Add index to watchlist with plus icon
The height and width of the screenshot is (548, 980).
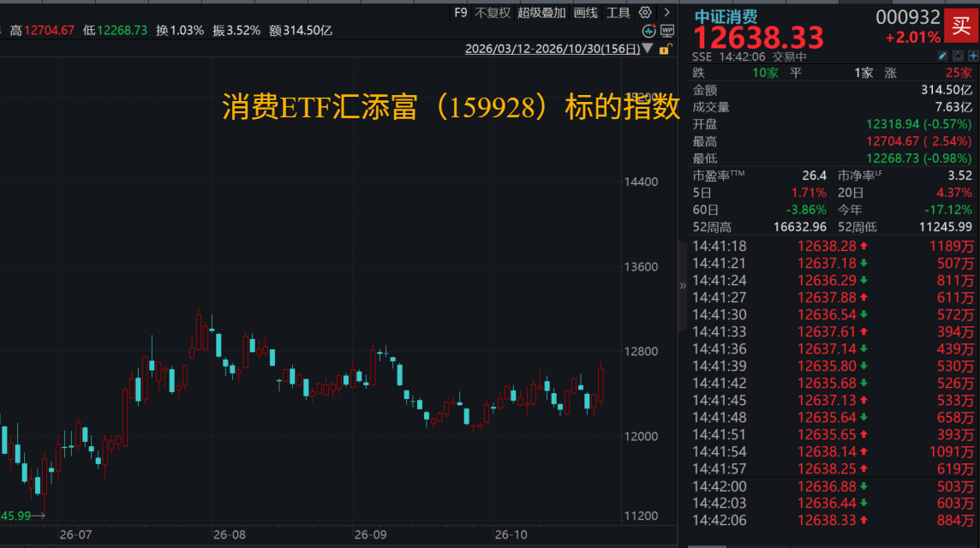click(x=972, y=57)
